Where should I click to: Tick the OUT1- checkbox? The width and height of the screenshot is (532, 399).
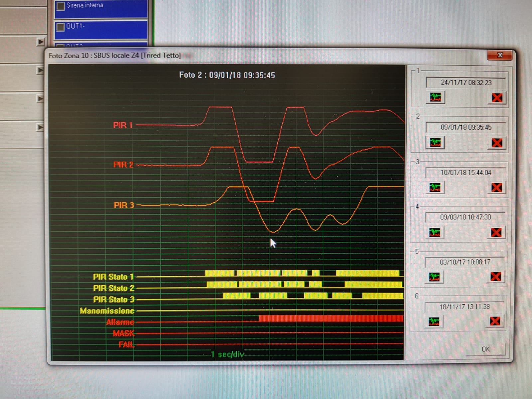(61, 27)
